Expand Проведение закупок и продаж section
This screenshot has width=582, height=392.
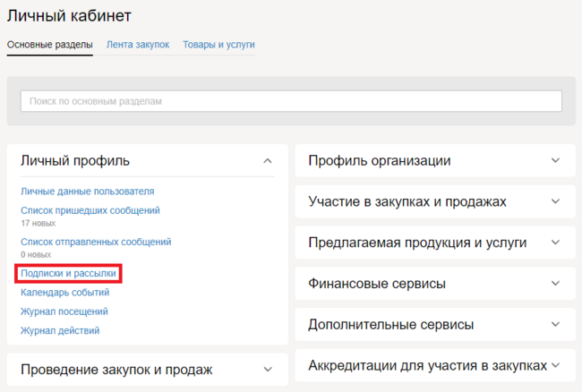tap(267, 369)
